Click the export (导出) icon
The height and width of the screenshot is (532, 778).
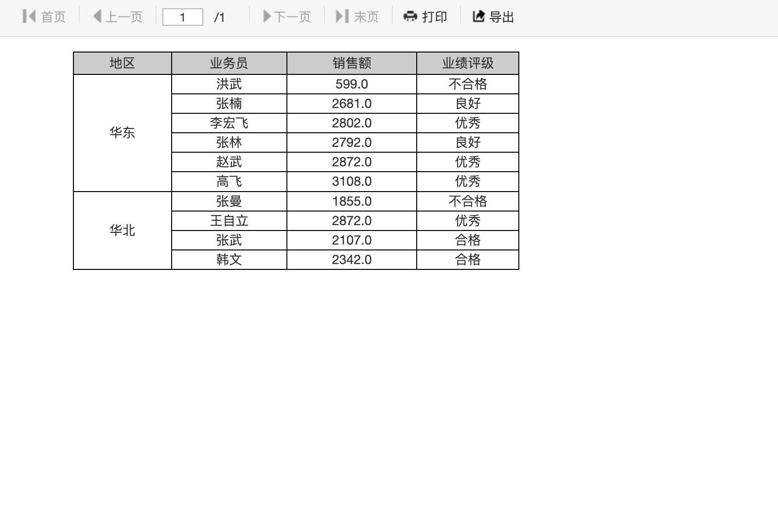click(x=478, y=17)
